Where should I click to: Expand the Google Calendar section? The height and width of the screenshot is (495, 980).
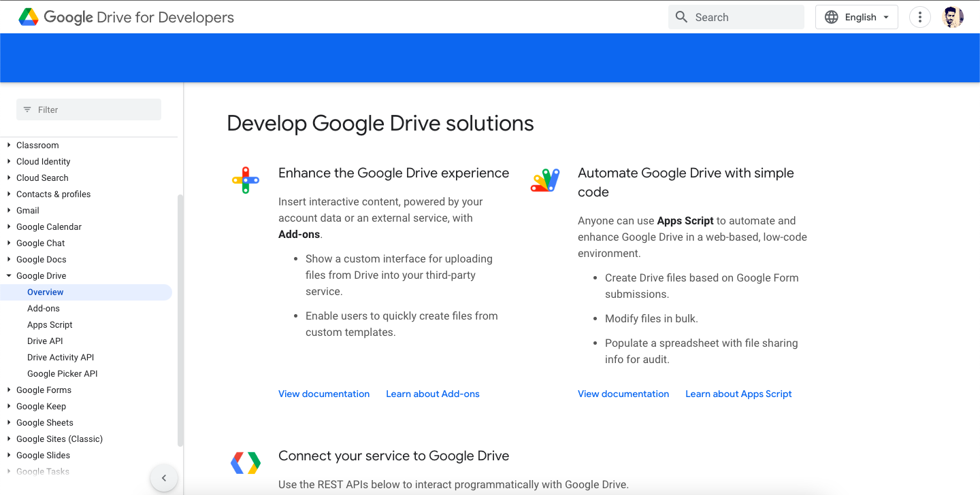coord(9,226)
